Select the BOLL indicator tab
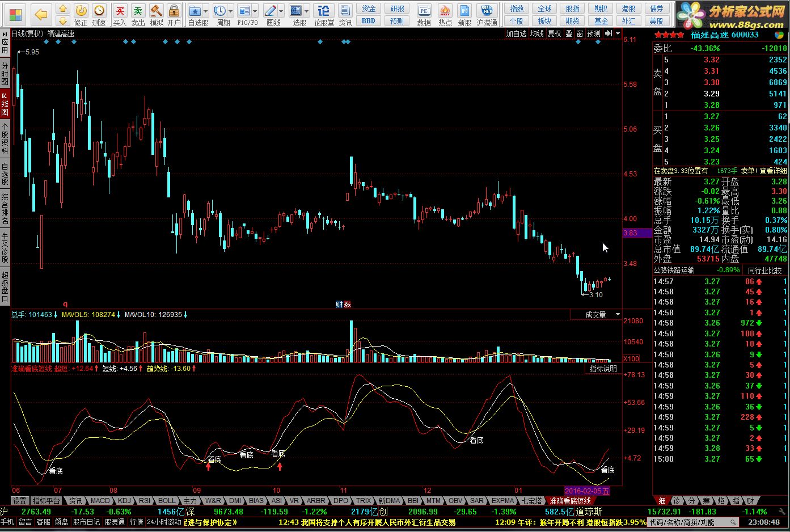The height and width of the screenshot is (532, 790). point(167,501)
